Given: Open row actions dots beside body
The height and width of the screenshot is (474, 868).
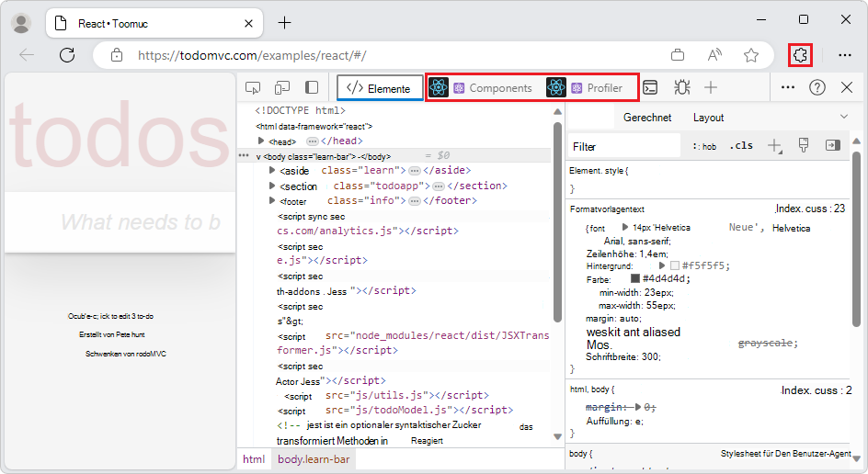Looking at the screenshot, I should [x=244, y=156].
